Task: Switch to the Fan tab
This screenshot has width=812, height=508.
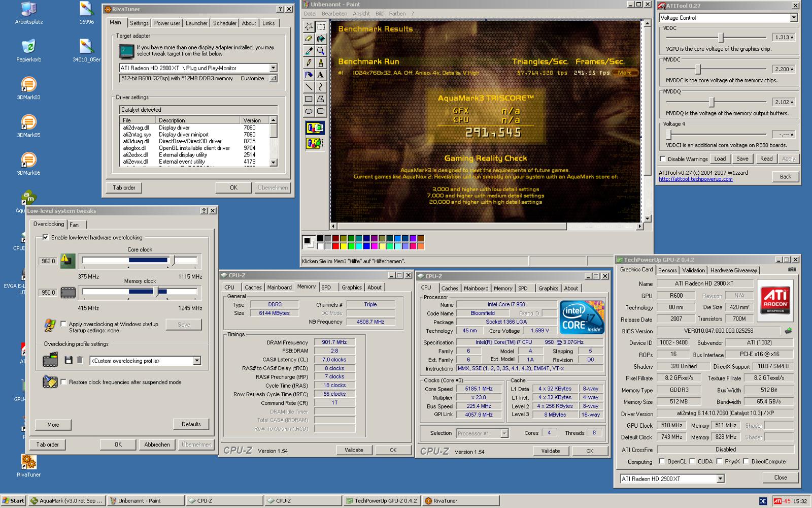Action: pos(75,225)
